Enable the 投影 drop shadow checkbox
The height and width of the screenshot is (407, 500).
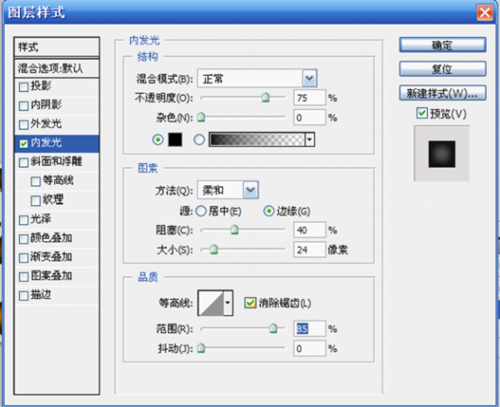[x=24, y=87]
